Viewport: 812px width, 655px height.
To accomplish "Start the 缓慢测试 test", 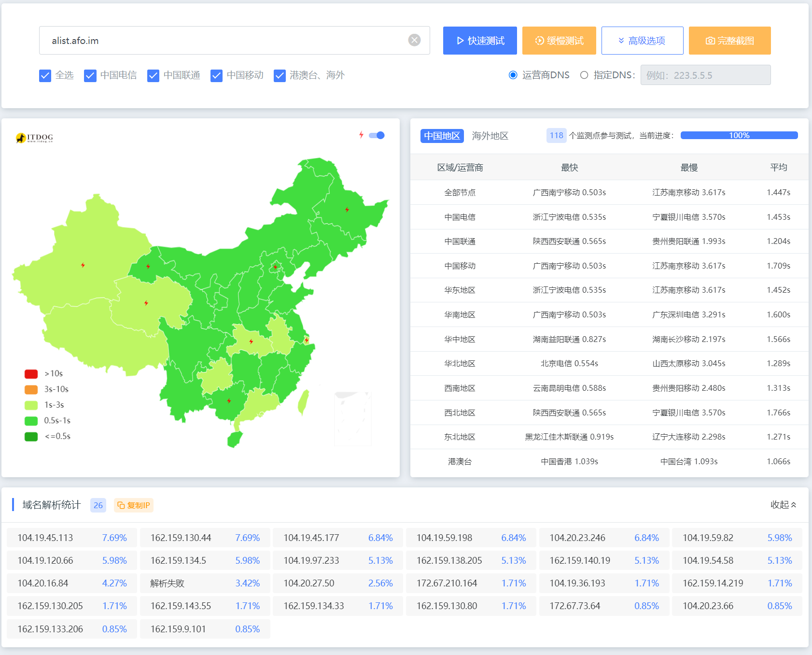I will [x=559, y=41].
